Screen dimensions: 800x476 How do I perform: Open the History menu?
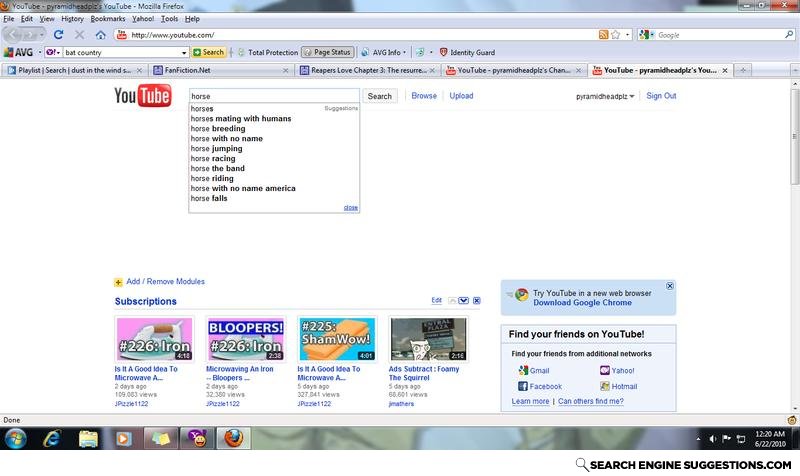72,19
